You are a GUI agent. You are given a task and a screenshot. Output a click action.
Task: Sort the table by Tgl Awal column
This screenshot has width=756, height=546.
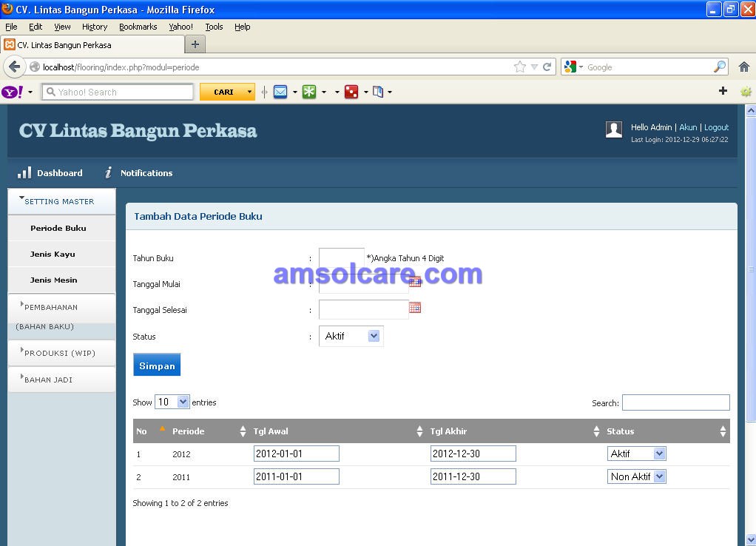(x=337, y=431)
